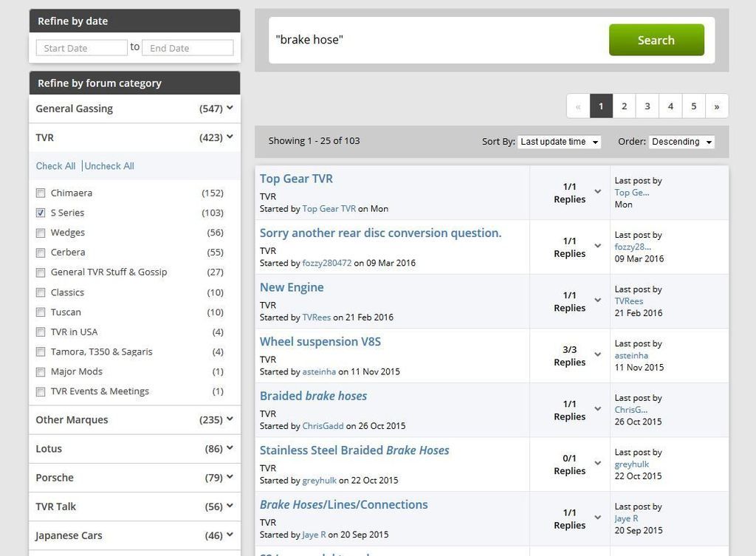Expand replies chevron for rear disc conversion thread
This screenshot has width=756, height=556.
(598, 246)
